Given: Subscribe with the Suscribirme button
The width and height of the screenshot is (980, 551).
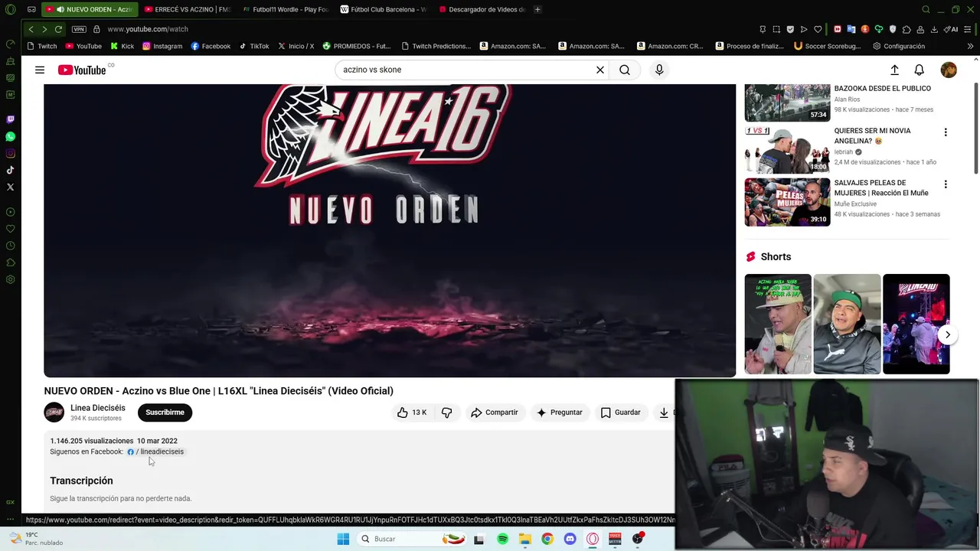Looking at the screenshot, I should pos(165,412).
